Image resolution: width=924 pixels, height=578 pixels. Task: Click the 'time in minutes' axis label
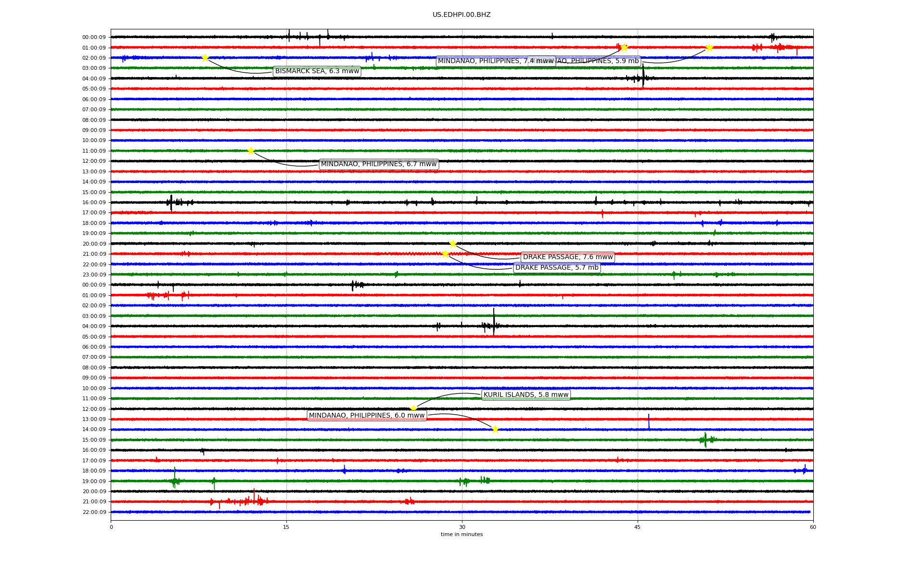[461, 534]
